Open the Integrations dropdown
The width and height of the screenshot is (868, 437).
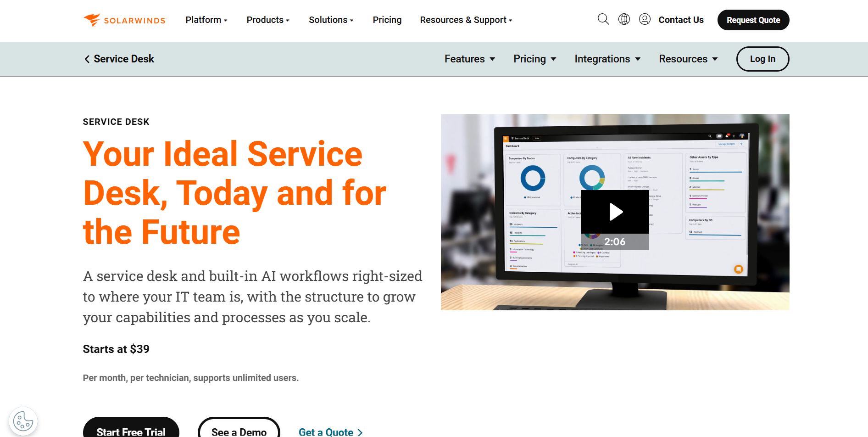click(607, 59)
